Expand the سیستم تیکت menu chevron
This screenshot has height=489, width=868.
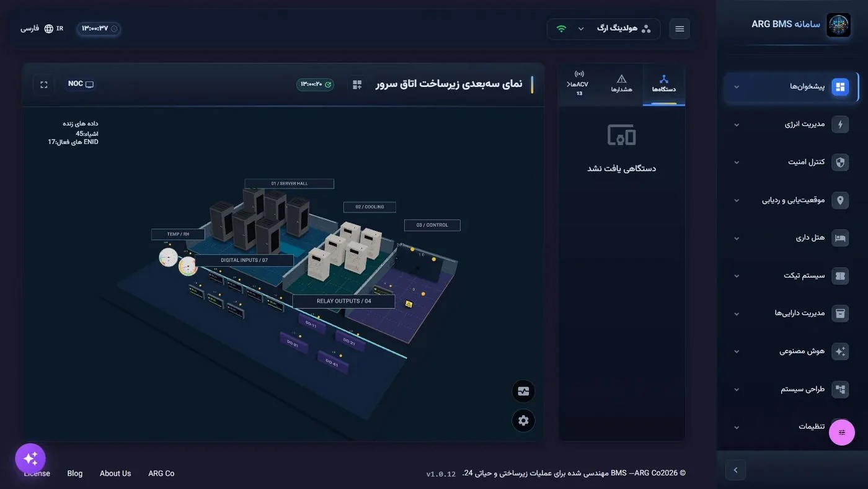coord(737,276)
